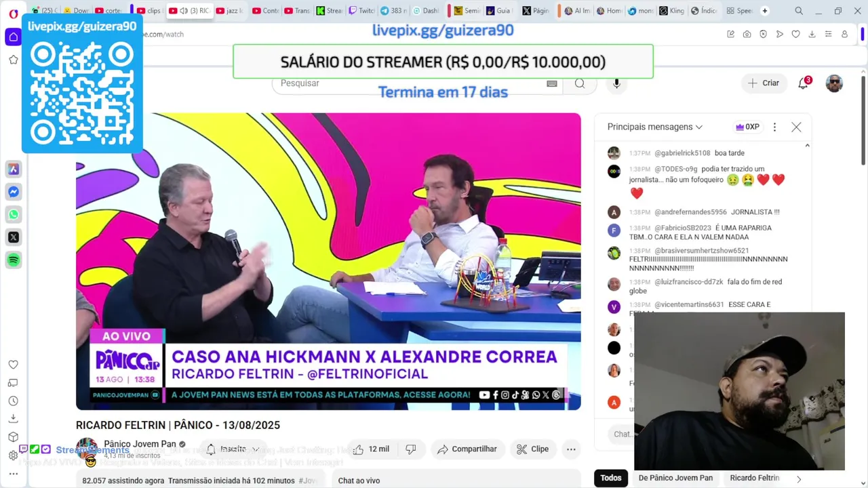Open Spotify in Opera sidebar
The width and height of the screenshot is (868, 488).
[x=14, y=260]
